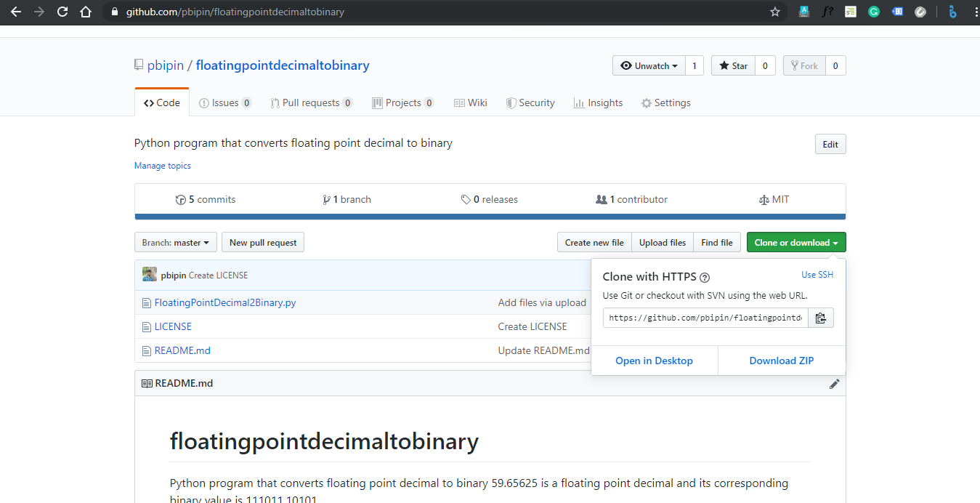Open the Settings tab
980x503 pixels.
coord(665,102)
